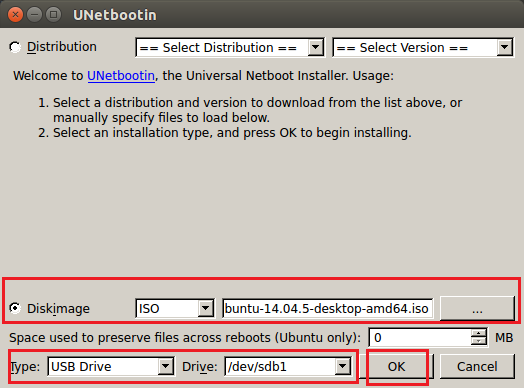
Task: Open the Type USB Drive dropdown
Action: (111, 367)
